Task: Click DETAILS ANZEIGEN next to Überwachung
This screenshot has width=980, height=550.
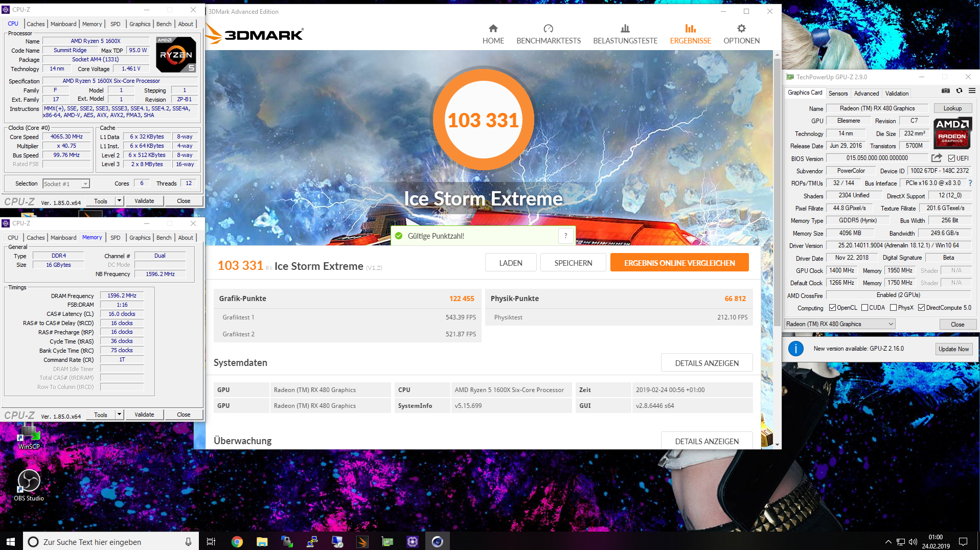Action: coord(706,441)
